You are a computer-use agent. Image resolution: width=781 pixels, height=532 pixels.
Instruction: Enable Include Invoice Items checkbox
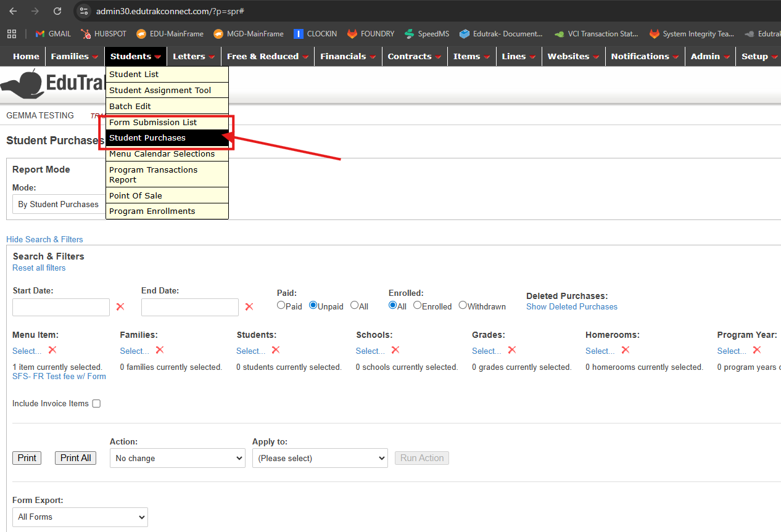point(96,404)
